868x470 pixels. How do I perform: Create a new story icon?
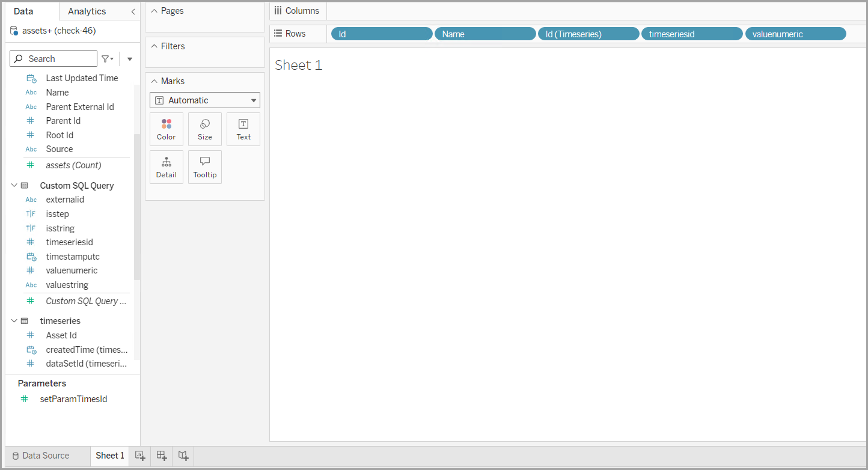(183, 456)
